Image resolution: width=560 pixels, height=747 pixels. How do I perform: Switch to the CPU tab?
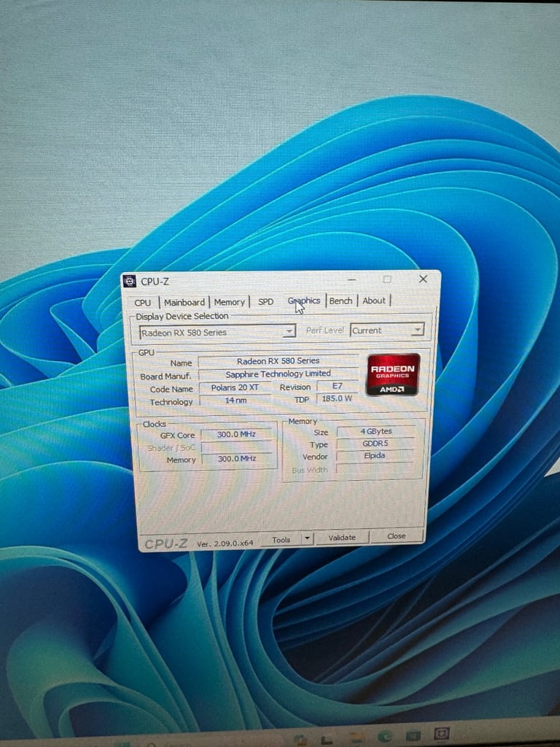(x=142, y=303)
